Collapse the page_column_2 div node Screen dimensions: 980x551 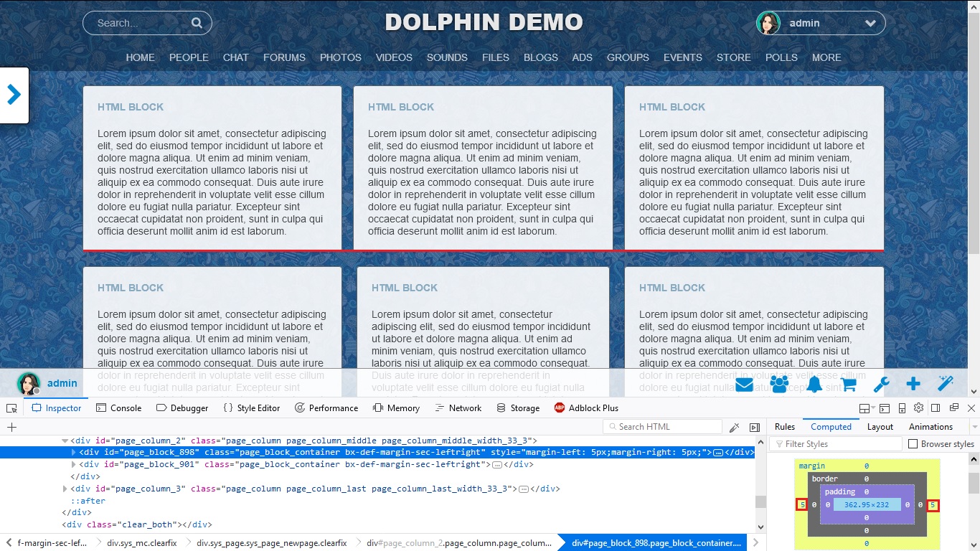click(65, 441)
